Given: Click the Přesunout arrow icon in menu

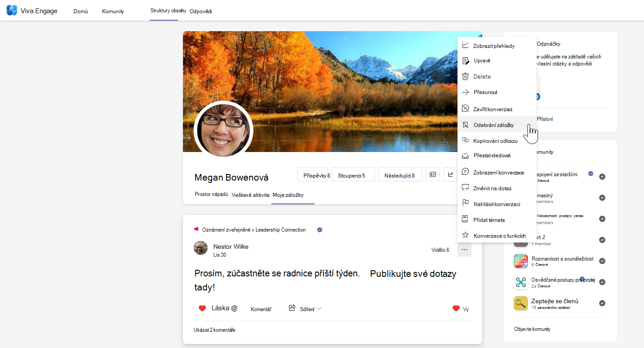Looking at the screenshot, I should click(x=465, y=92).
